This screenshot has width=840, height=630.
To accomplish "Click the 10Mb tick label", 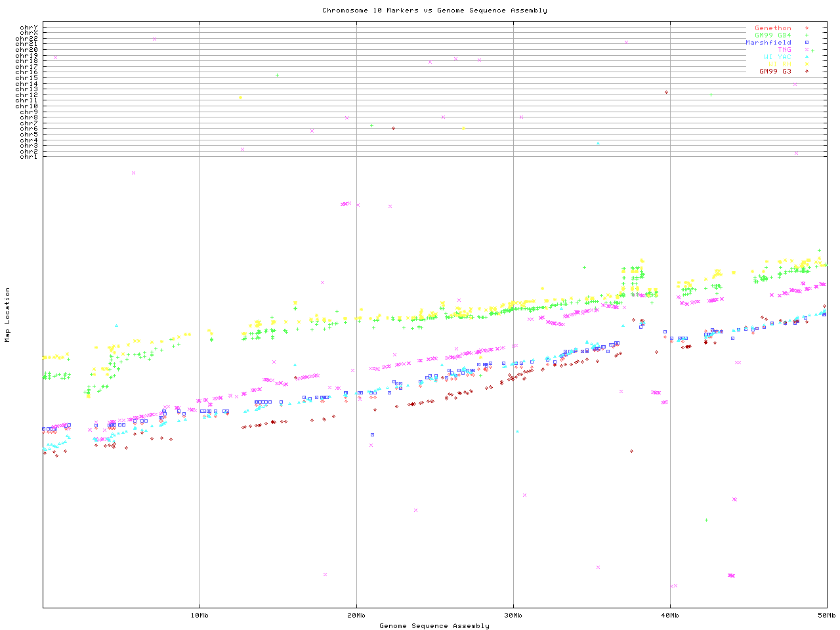I will point(199,616).
